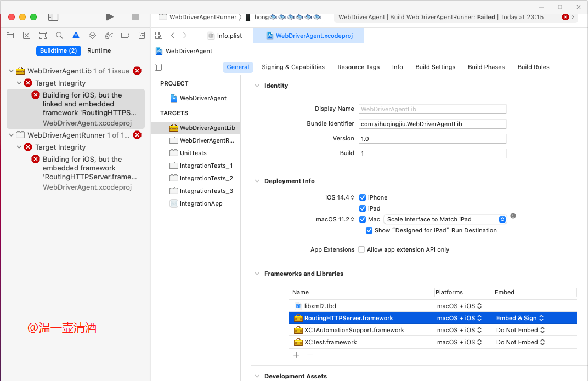Go back with the left chevron
The height and width of the screenshot is (381, 588).
(x=173, y=36)
